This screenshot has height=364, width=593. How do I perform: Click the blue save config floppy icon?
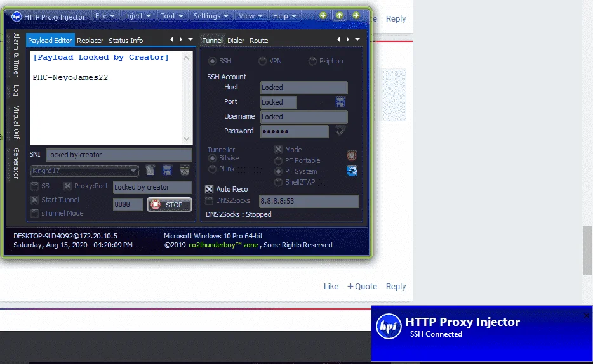[x=167, y=171]
